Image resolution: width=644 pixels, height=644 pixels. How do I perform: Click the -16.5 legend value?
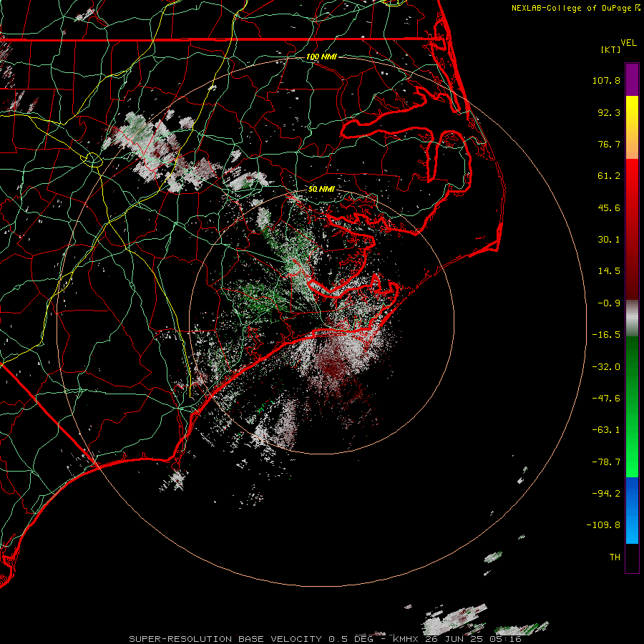pyautogui.click(x=606, y=335)
